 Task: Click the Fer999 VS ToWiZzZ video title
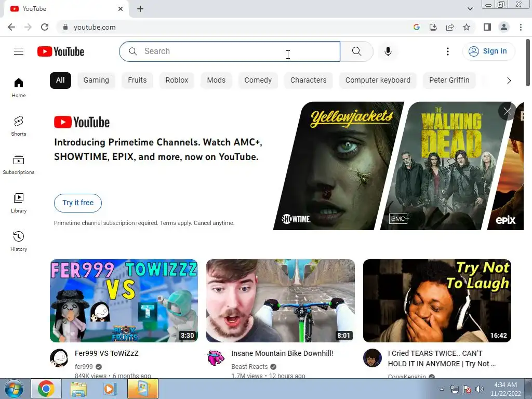107,353
